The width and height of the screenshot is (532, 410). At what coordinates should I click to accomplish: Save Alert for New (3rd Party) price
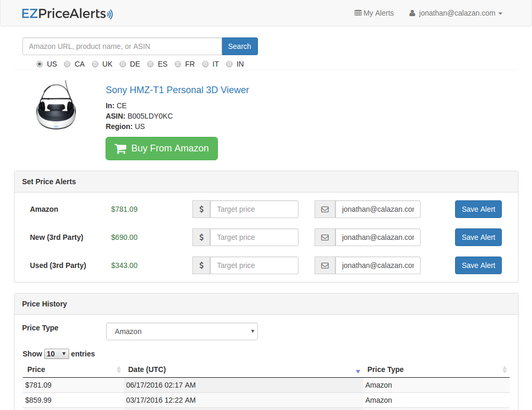pos(478,238)
